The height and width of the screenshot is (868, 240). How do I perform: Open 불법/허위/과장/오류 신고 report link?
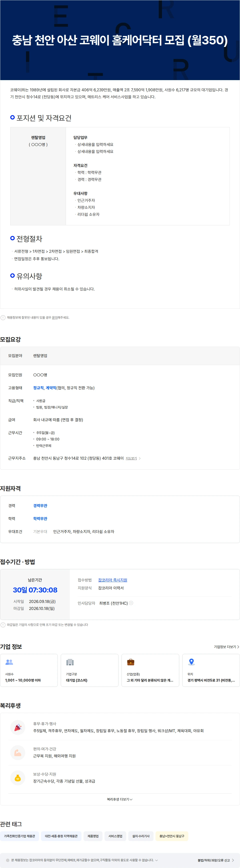tap(214, 860)
